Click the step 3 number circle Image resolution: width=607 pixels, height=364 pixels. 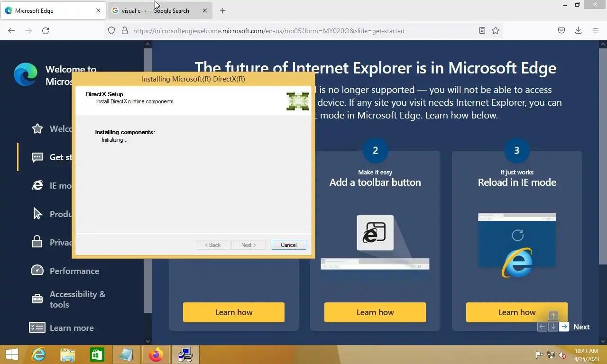[517, 150]
